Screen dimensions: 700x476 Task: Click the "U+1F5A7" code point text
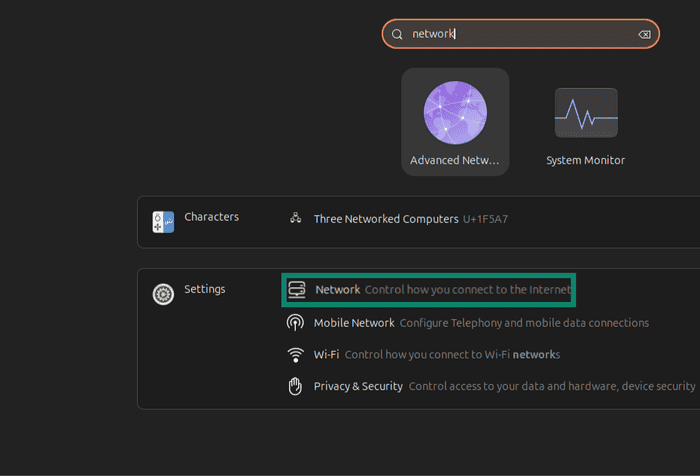click(485, 219)
